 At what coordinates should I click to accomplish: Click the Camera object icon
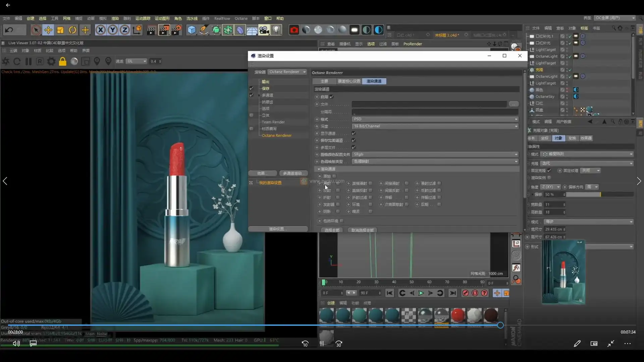(x=264, y=30)
